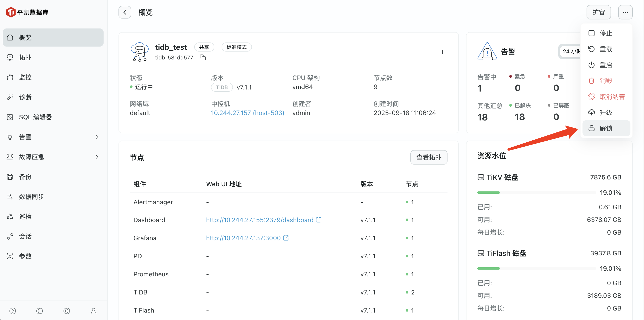Click the plus icon on cluster card

point(442,52)
